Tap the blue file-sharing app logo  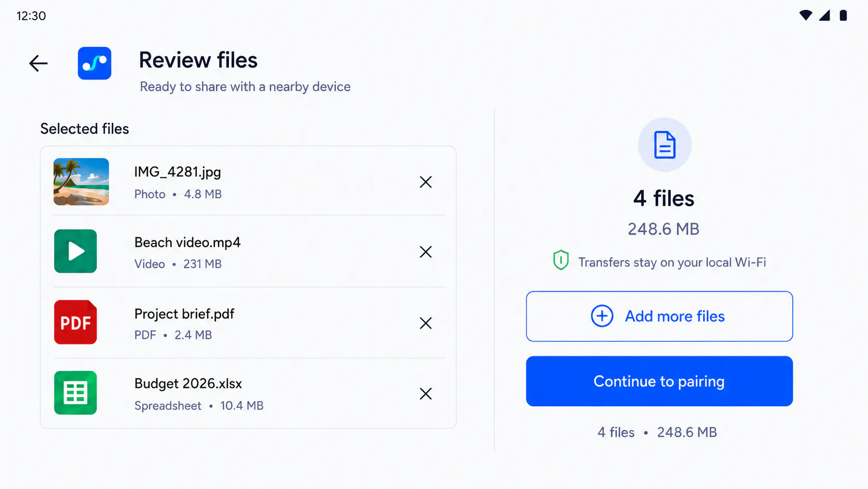pyautogui.click(x=94, y=63)
